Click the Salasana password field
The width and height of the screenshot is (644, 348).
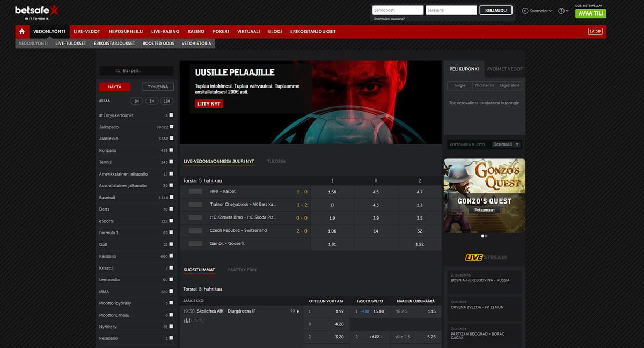pyautogui.click(x=451, y=10)
